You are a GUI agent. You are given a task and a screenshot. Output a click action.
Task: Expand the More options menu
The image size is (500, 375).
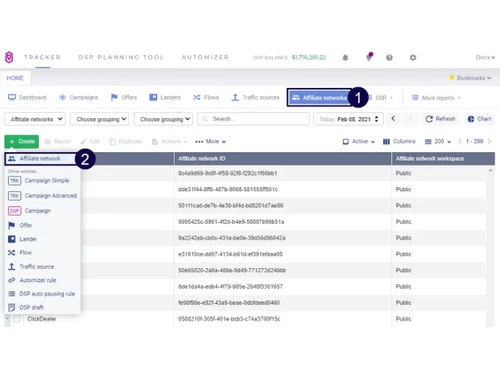pos(210,142)
